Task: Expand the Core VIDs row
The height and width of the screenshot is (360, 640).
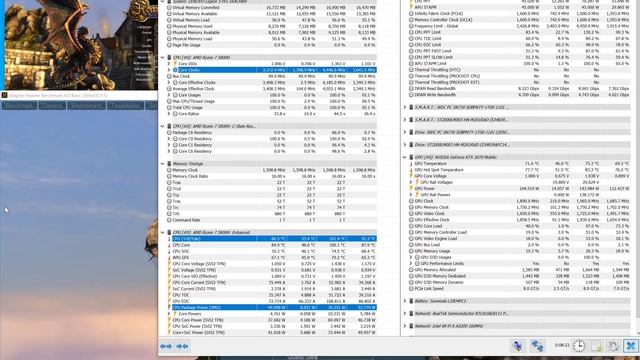Action: point(169,64)
